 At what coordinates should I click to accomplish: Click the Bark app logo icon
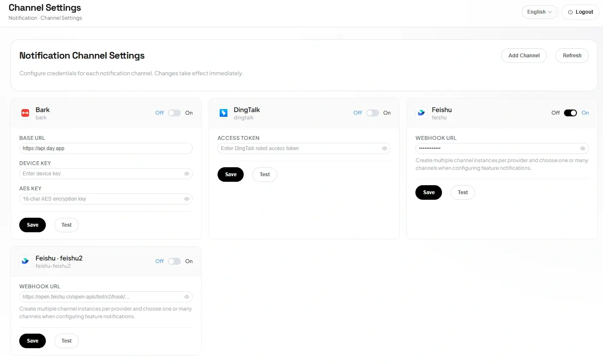coord(25,113)
